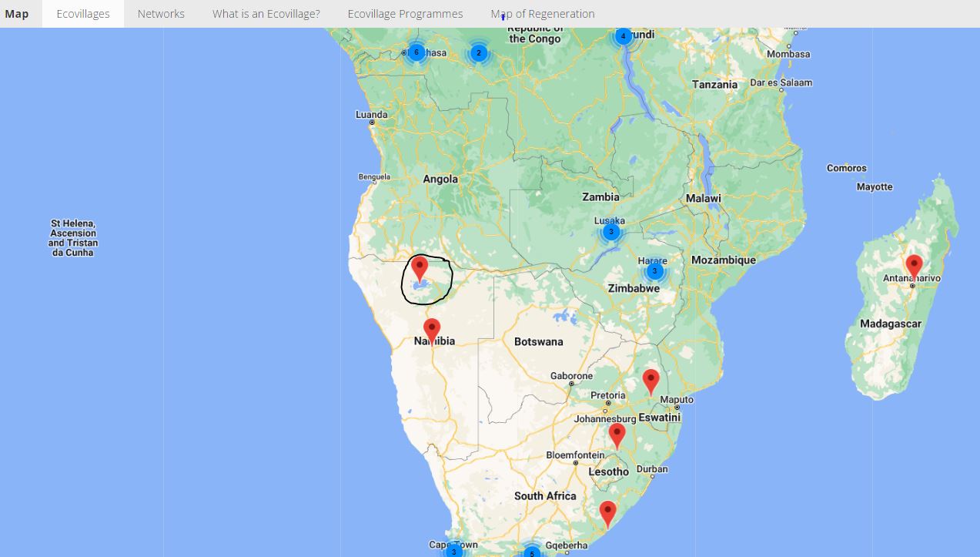Open the blue cluster of 3 at Lusaka

610,231
